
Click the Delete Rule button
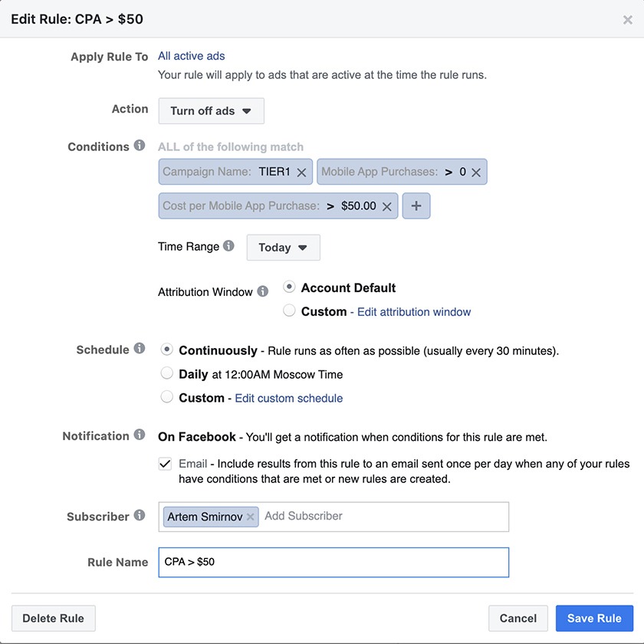53,618
